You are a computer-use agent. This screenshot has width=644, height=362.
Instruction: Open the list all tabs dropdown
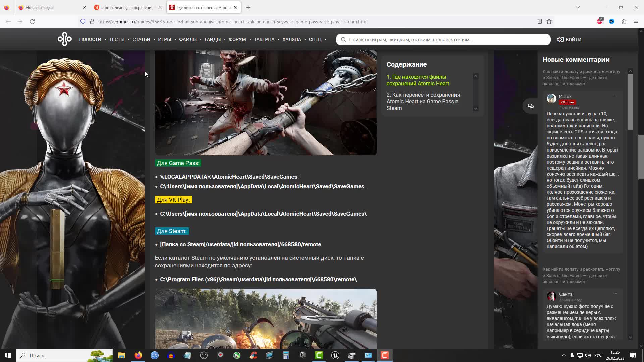click(x=577, y=7)
